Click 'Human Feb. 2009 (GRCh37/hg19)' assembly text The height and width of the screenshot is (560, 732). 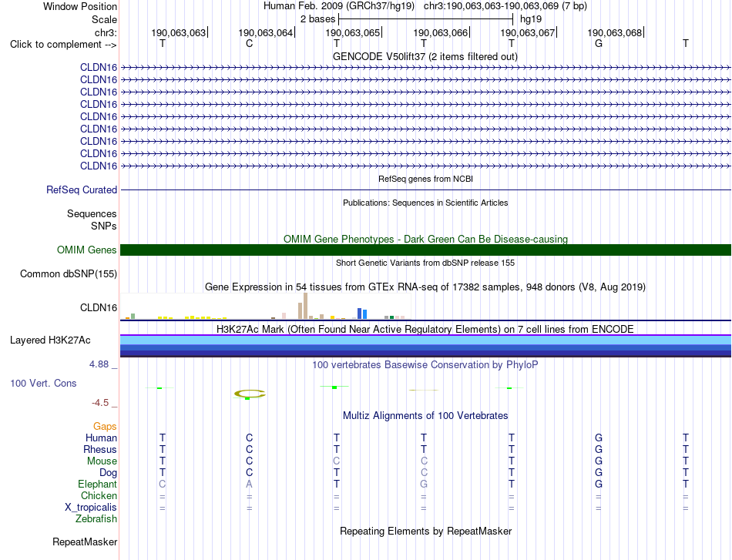(x=339, y=6)
